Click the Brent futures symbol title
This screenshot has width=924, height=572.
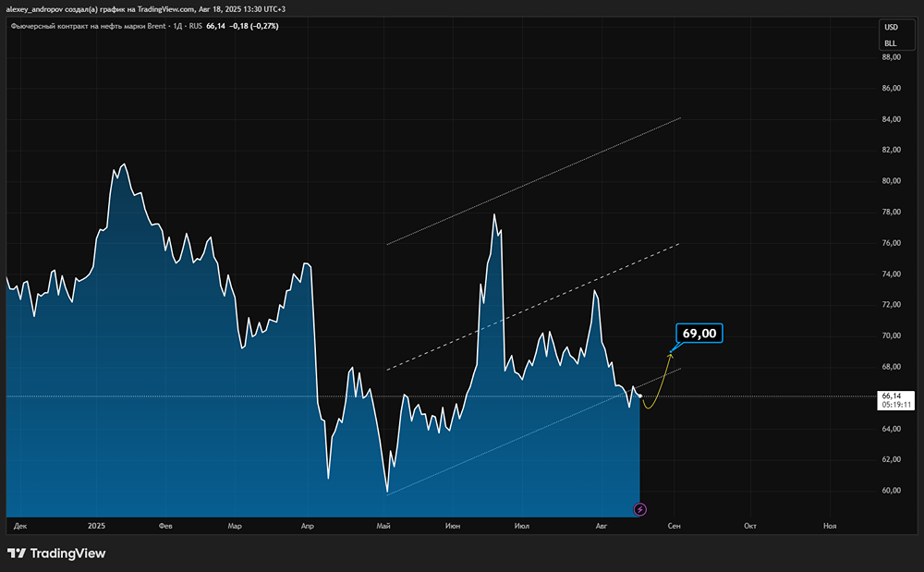[x=88, y=26]
